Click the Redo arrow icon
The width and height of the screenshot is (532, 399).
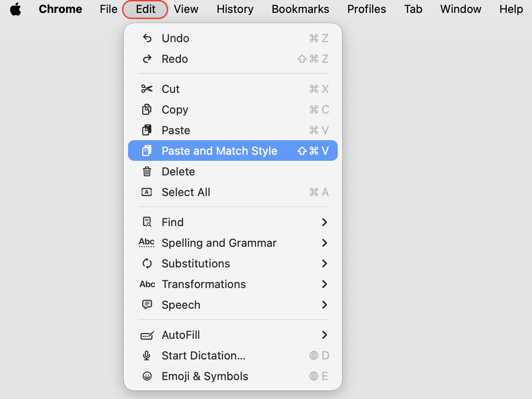(x=147, y=59)
